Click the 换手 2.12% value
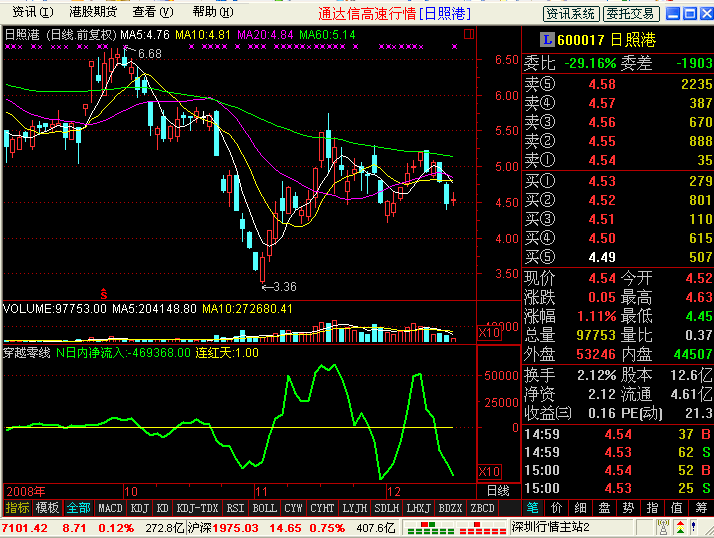This screenshot has width=714, height=538. [x=597, y=375]
